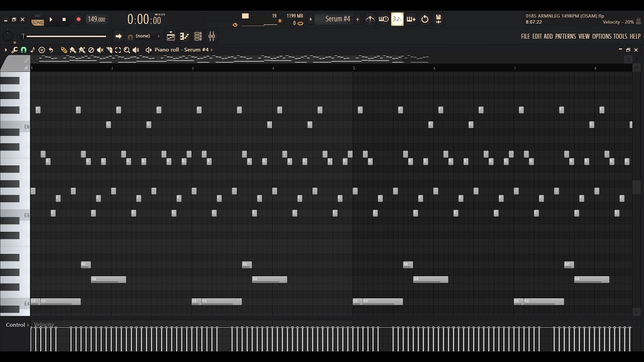Switch transport to SONG mode
Screen dimensions: 644x362
point(38,23)
